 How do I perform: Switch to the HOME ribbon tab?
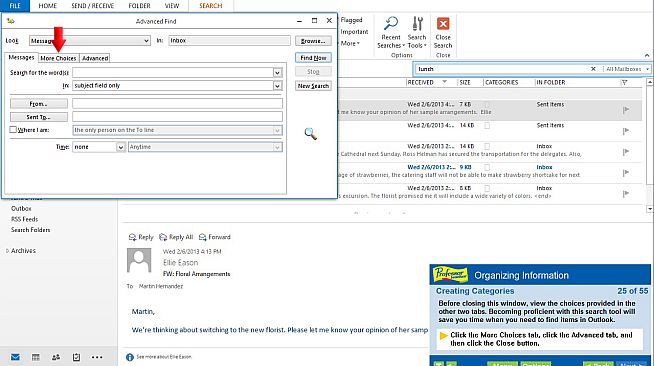coord(48,5)
